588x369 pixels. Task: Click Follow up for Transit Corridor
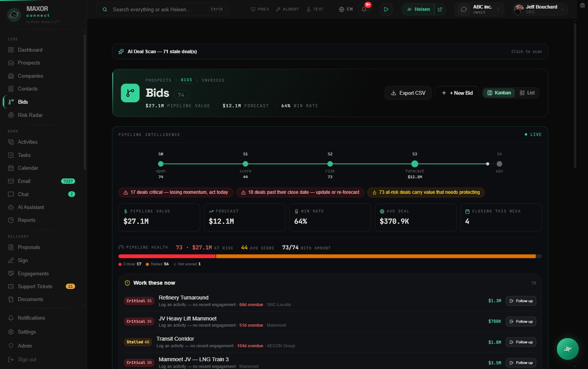(x=521, y=342)
